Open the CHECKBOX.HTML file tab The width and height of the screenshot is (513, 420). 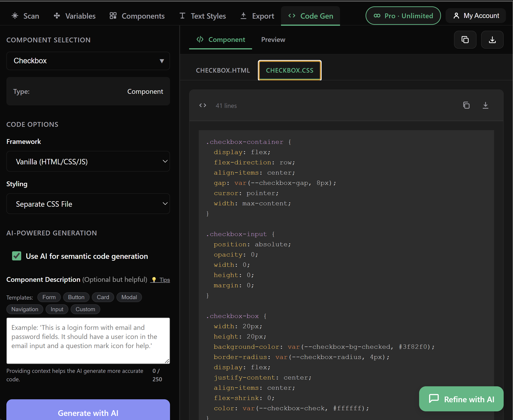pos(223,70)
